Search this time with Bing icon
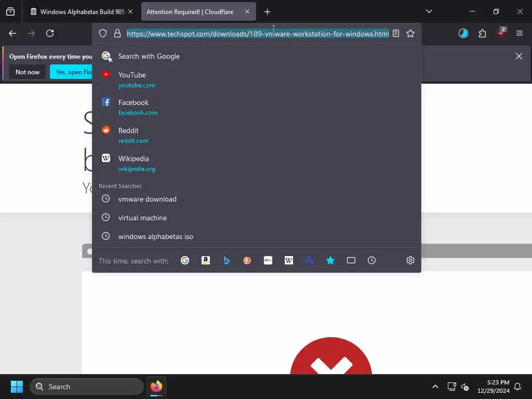Image resolution: width=532 pixels, height=399 pixels. tap(227, 260)
